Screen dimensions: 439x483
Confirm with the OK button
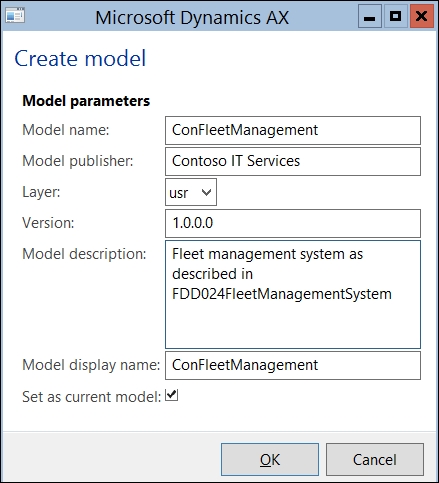tap(270, 459)
